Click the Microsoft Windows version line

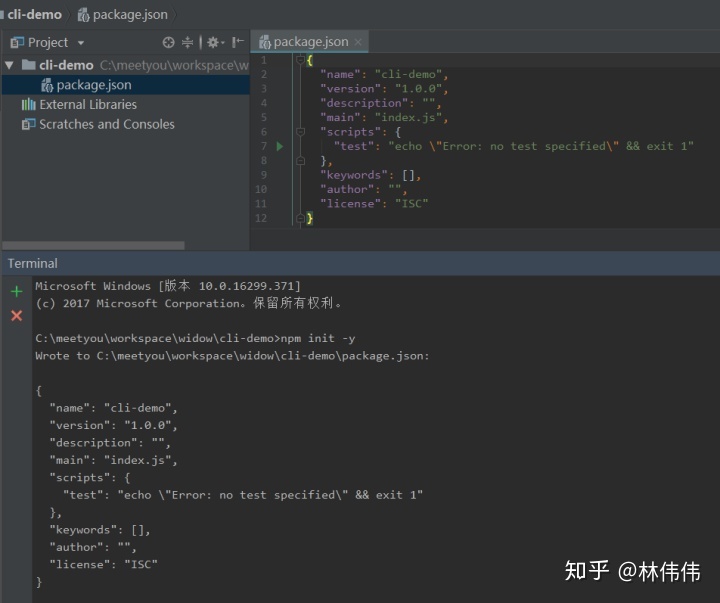tap(168, 286)
